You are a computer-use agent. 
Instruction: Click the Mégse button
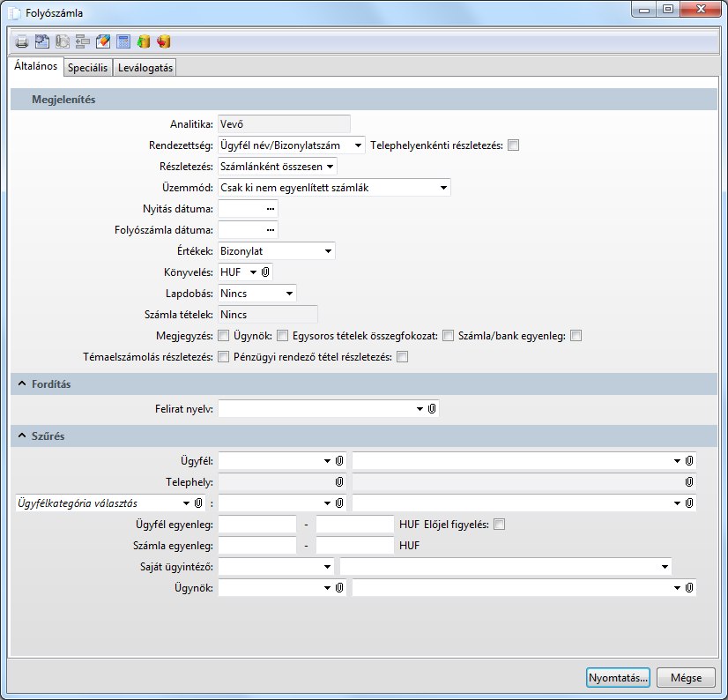coord(687,678)
